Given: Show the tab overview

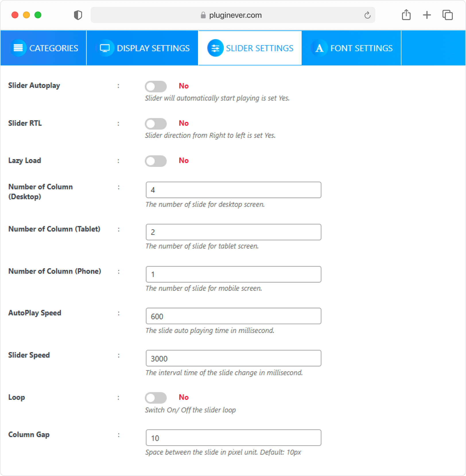Looking at the screenshot, I should pos(447,15).
